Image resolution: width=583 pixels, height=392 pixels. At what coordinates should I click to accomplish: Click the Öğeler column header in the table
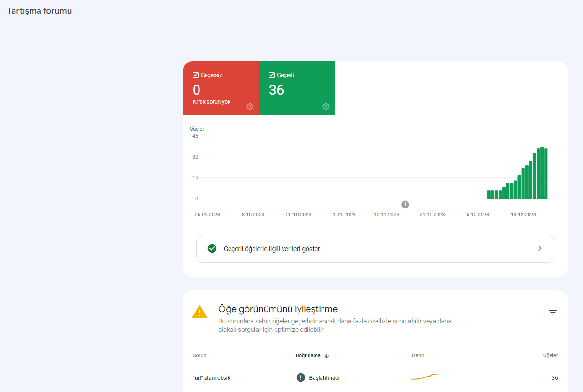(551, 355)
